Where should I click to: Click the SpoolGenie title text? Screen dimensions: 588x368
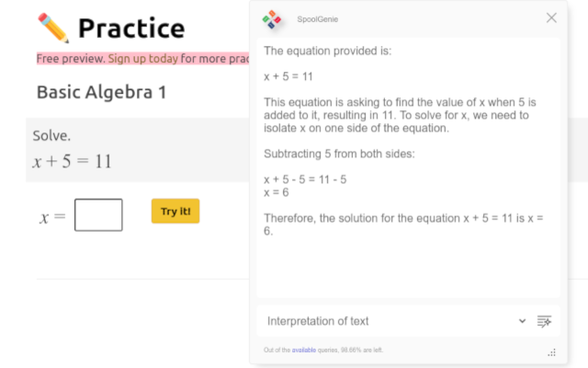coord(317,18)
